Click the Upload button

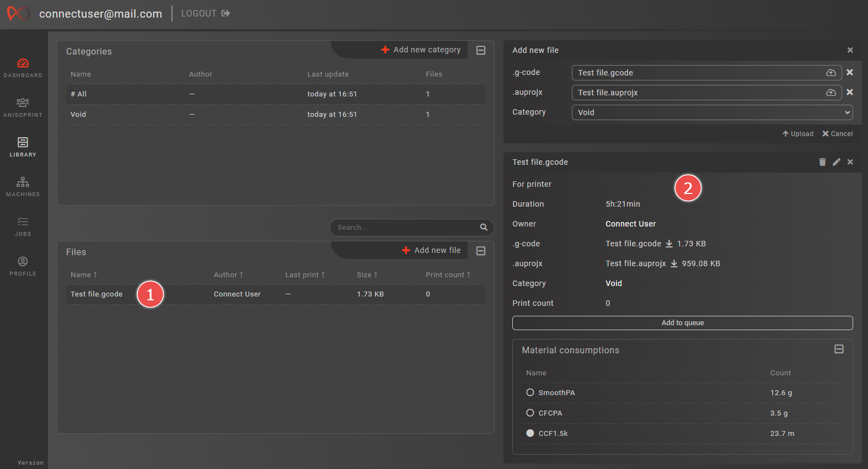pos(798,134)
